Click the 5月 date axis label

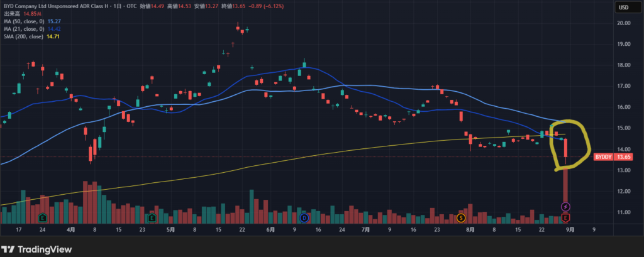click(171, 230)
